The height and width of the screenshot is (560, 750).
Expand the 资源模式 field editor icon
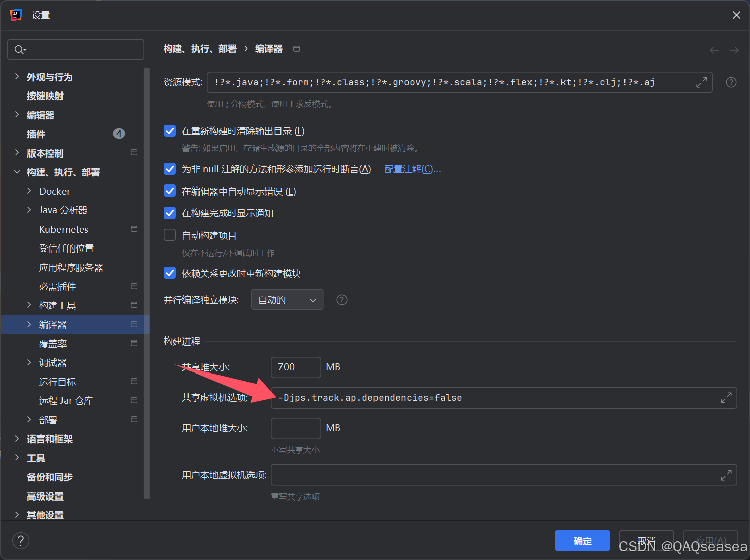pos(702,82)
